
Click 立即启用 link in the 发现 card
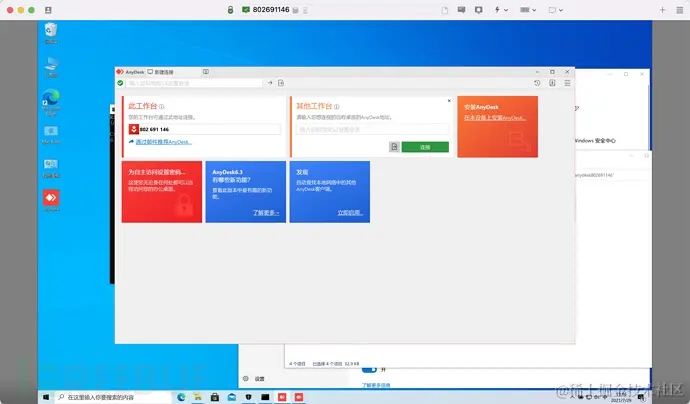coord(350,213)
